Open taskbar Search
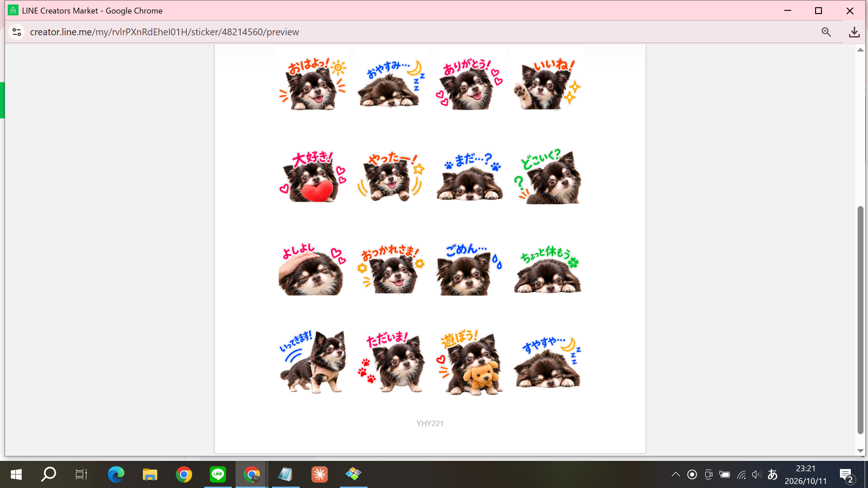The height and width of the screenshot is (488, 868). [48, 474]
